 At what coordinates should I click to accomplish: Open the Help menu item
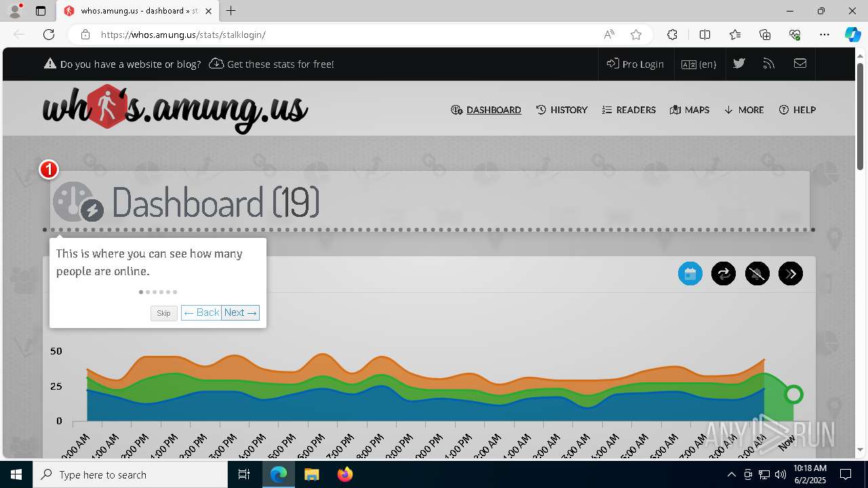797,110
